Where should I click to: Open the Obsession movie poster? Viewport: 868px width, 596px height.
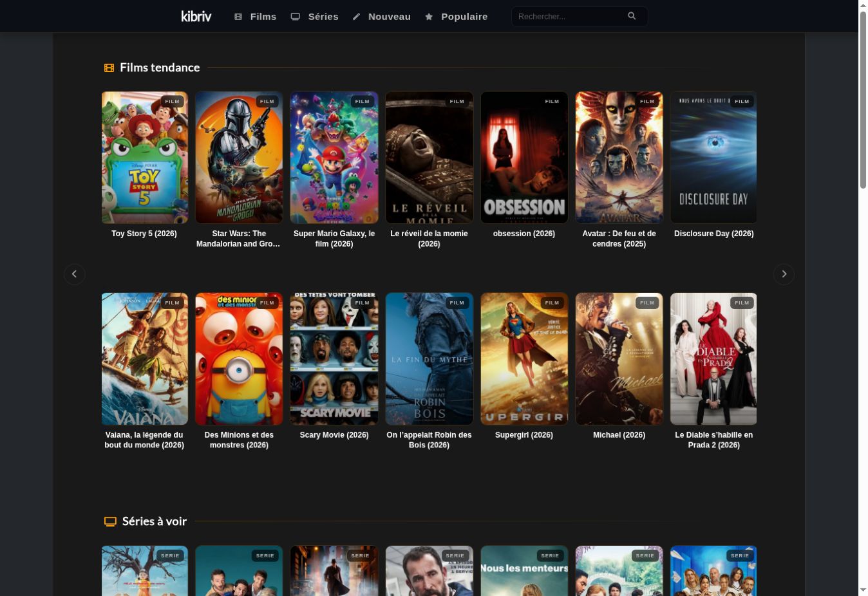point(524,158)
